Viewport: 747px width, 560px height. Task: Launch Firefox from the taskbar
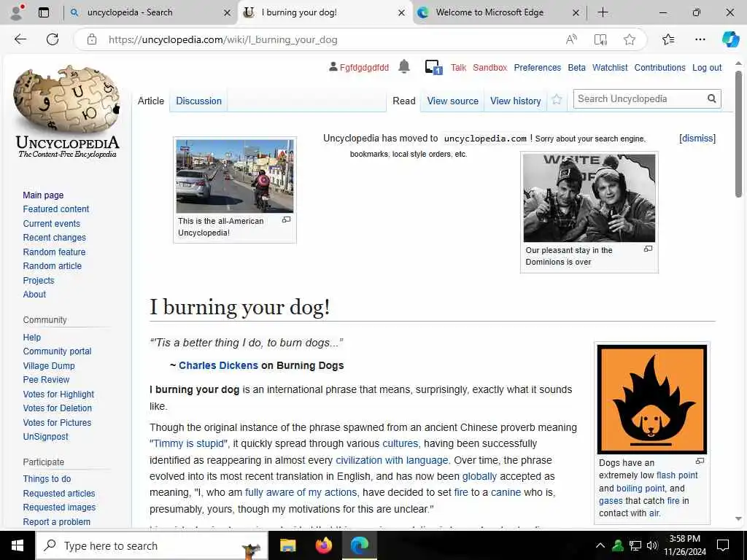[324, 545]
